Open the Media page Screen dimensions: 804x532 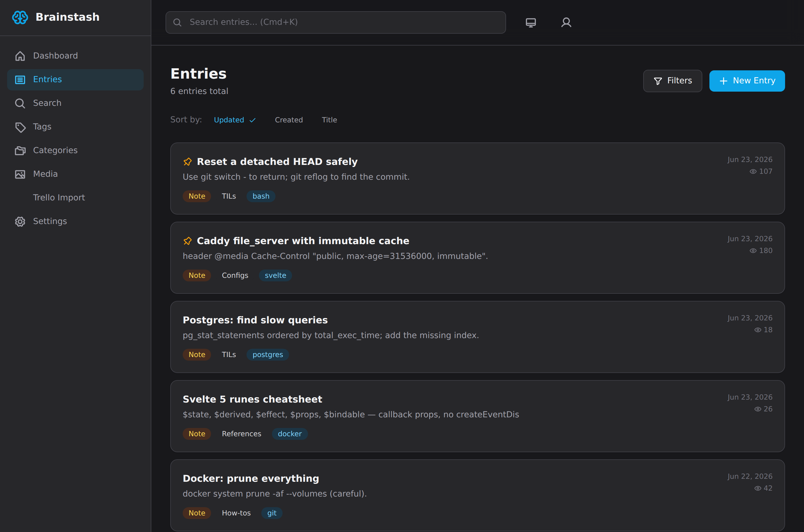coord(75,174)
